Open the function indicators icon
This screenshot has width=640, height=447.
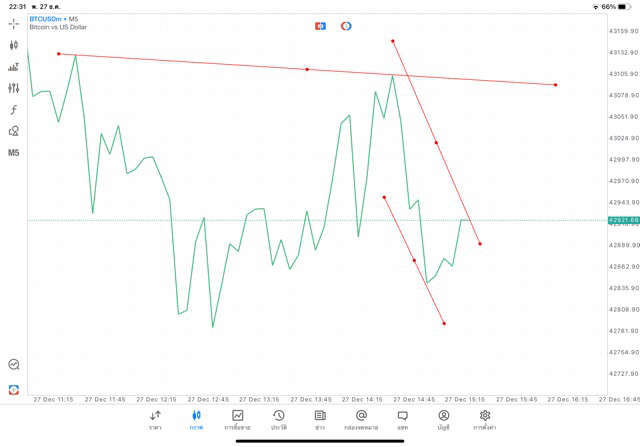(13, 109)
